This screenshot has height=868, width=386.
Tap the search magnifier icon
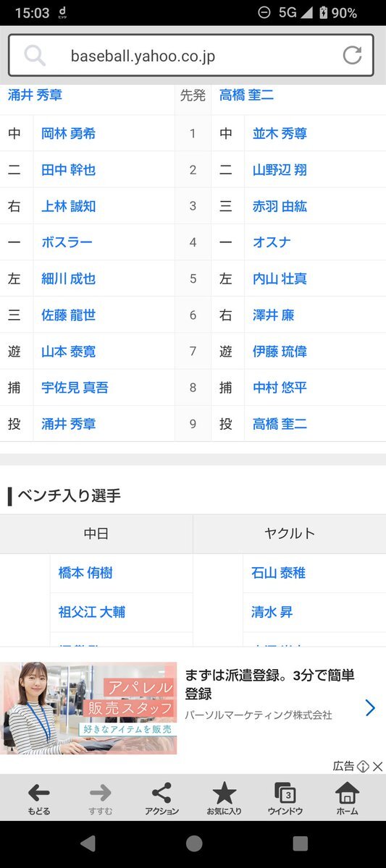[34, 55]
